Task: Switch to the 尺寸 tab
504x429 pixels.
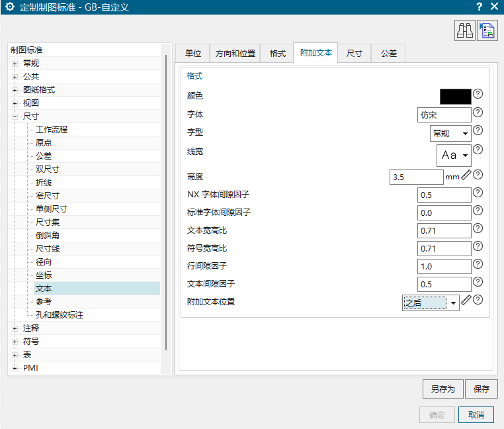Action: pos(355,54)
